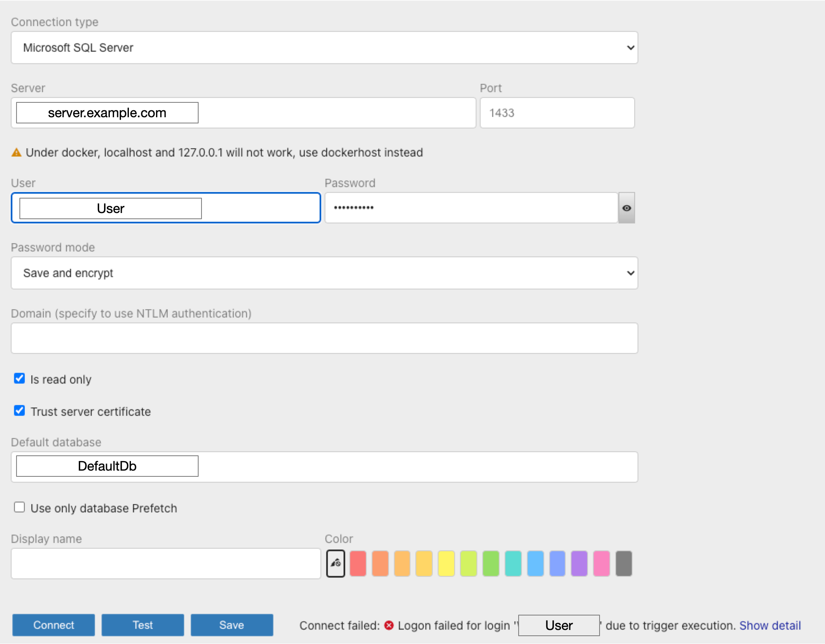
Task: Pick the teal color swatch
Action: pos(513,563)
